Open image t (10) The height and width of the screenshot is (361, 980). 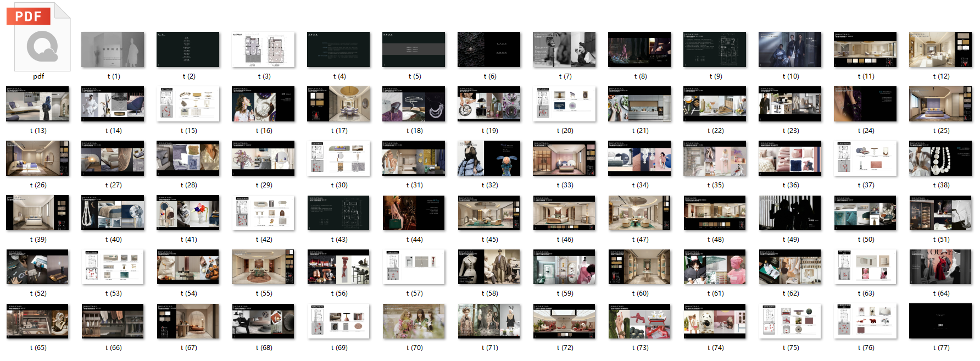[x=790, y=49]
